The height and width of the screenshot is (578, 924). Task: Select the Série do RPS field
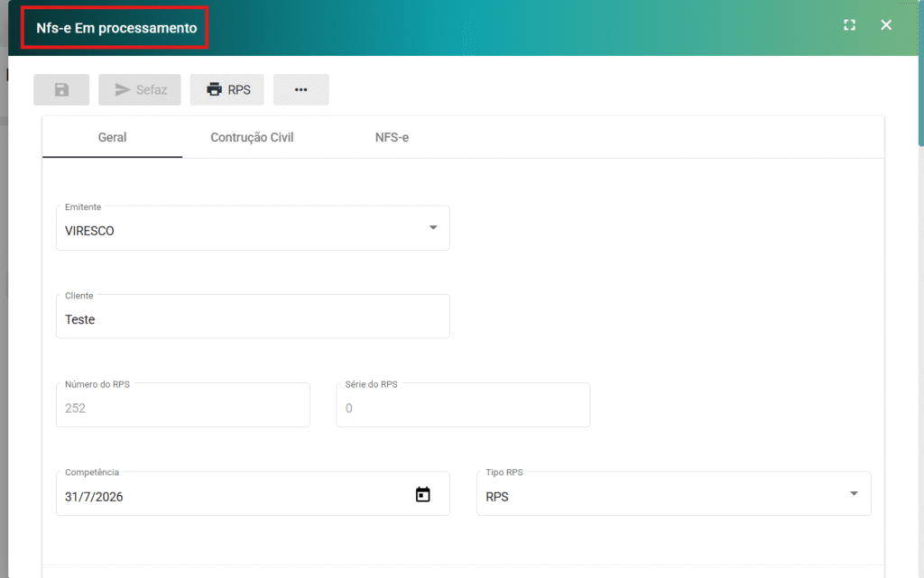(x=463, y=405)
